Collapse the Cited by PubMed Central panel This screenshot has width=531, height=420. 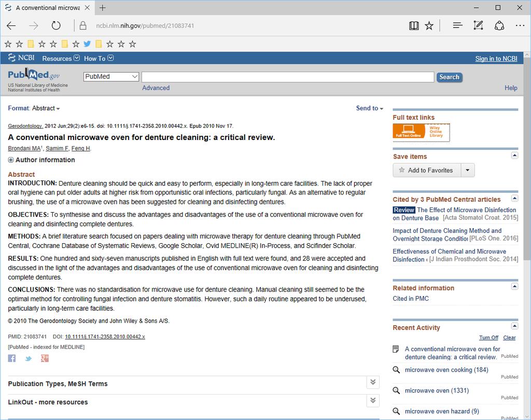coord(514,198)
